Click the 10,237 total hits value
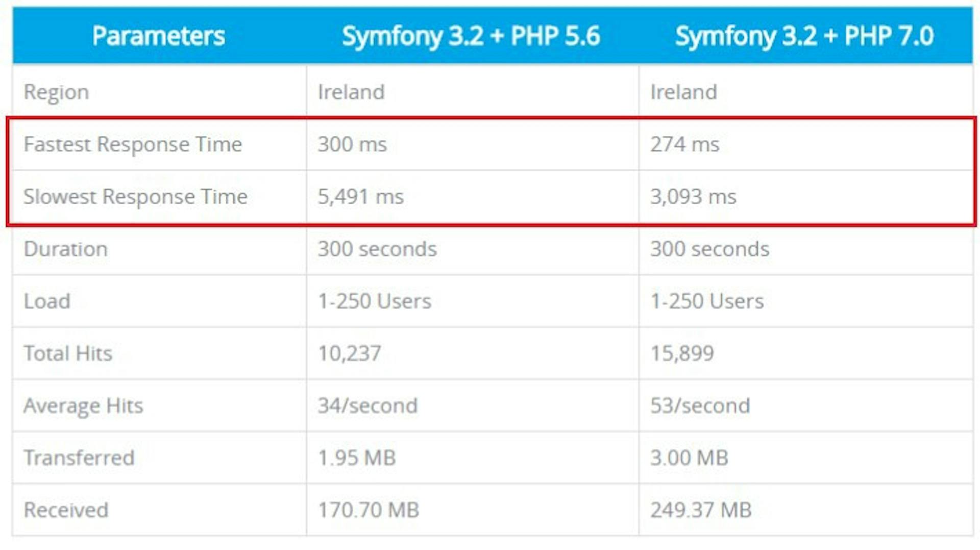The image size is (980, 550). [349, 354]
